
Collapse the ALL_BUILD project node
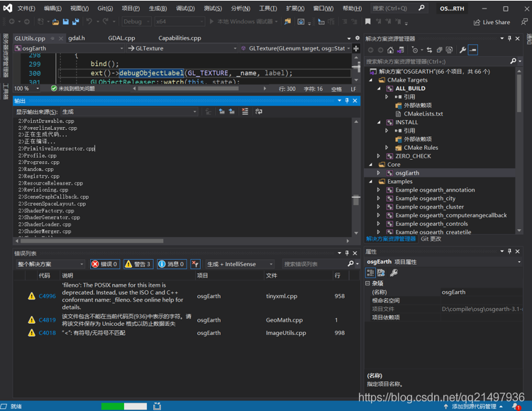(x=379, y=89)
